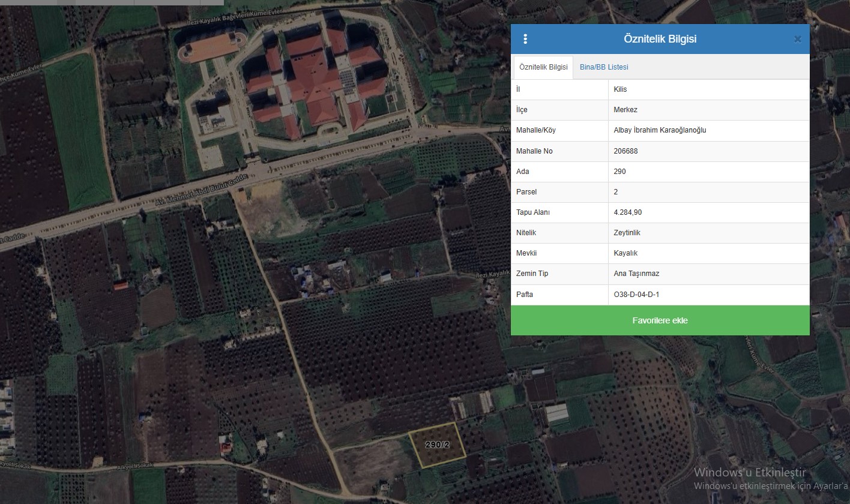The image size is (850, 504).
Task: Click the Kilis value in the İl row
Action: coord(620,89)
